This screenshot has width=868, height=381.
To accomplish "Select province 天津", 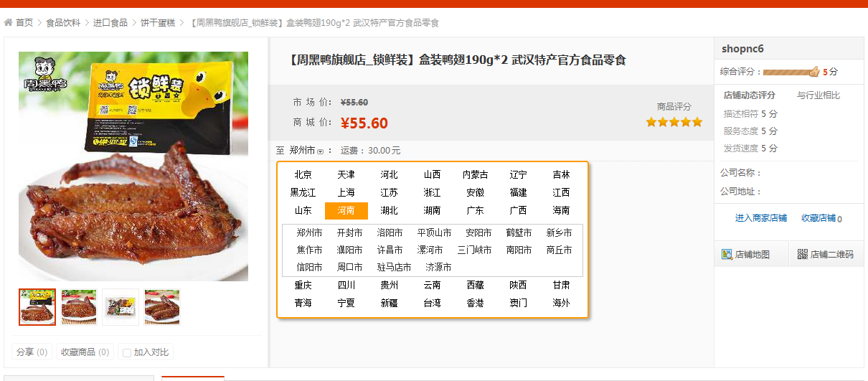I will point(346,174).
